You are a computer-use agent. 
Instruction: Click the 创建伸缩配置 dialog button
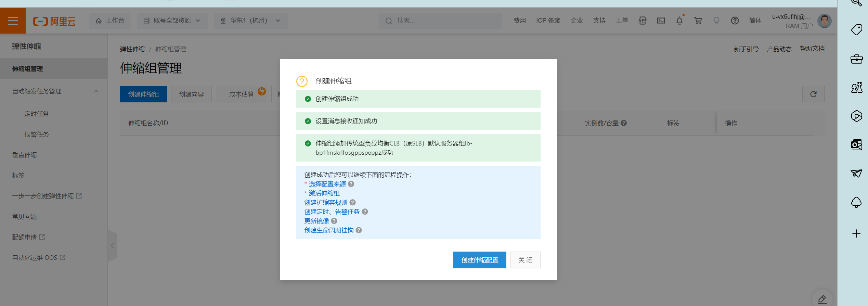coord(480,260)
